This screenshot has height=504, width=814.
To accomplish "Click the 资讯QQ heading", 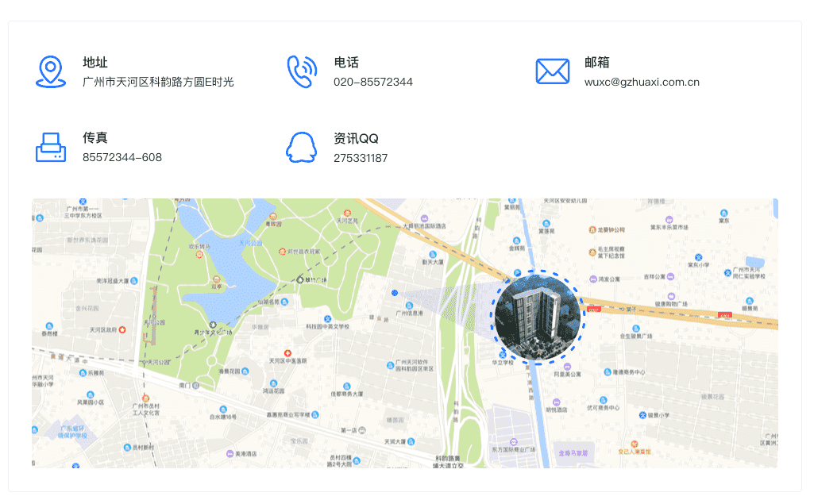I will pos(356,138).
